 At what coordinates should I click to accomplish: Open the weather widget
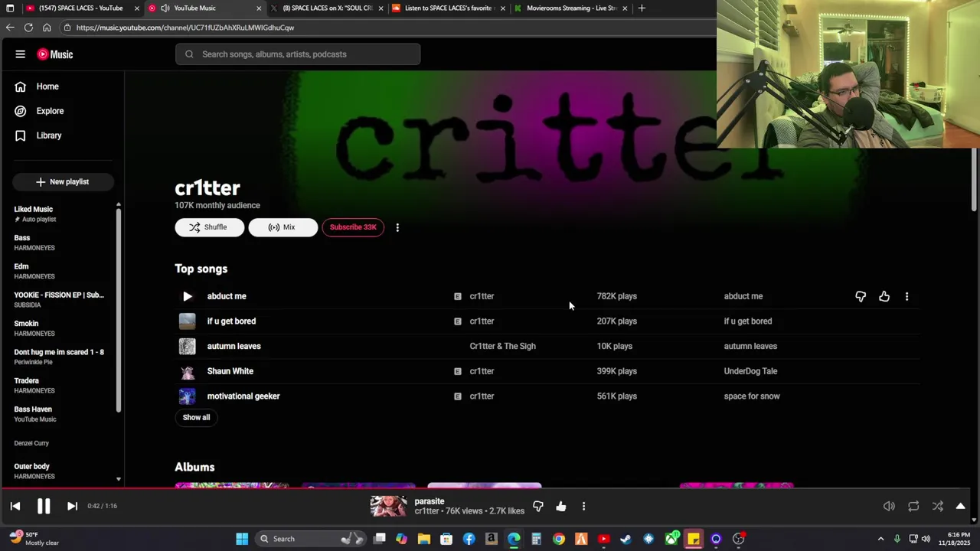pos(32,539)
